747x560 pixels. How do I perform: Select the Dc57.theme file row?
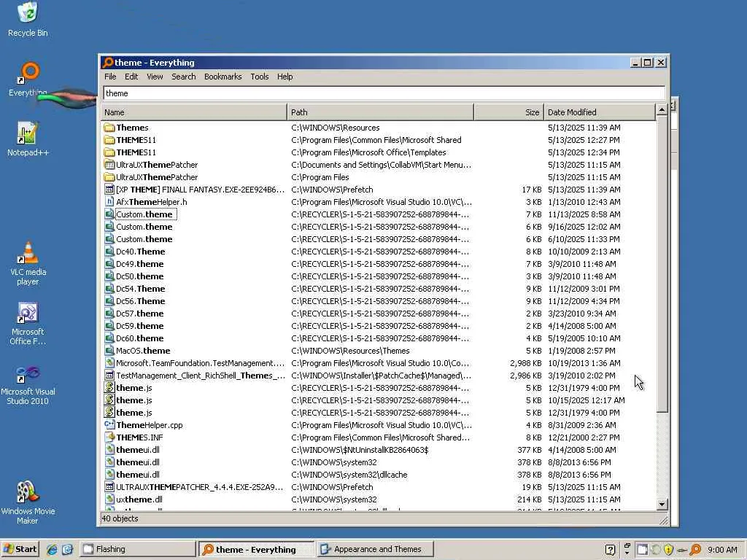point(379,314)
